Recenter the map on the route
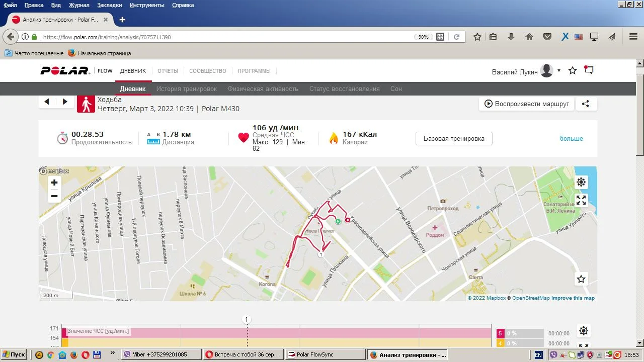The height and width of the screenshot is (362, 644). coord(581,182)
